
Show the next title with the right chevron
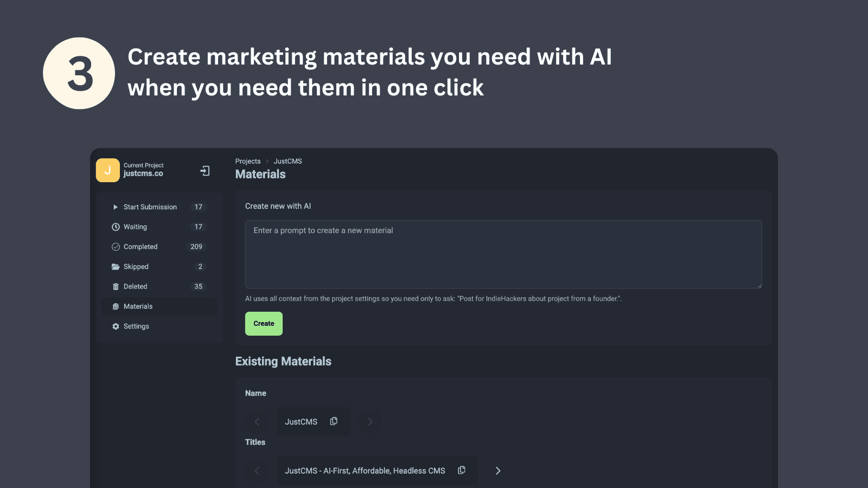[497, 470]
